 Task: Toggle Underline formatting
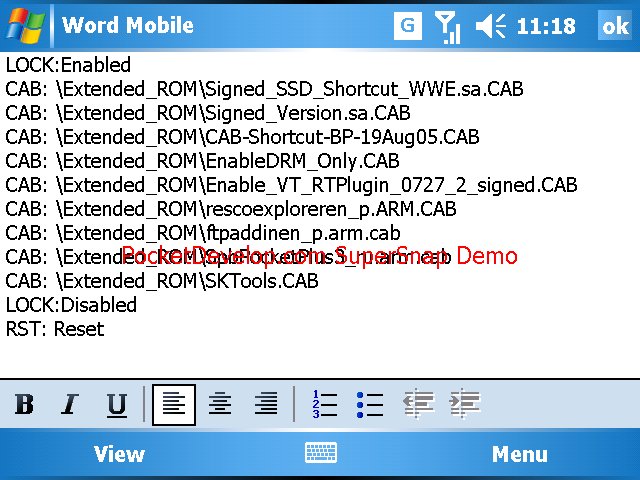coord(117,405)
